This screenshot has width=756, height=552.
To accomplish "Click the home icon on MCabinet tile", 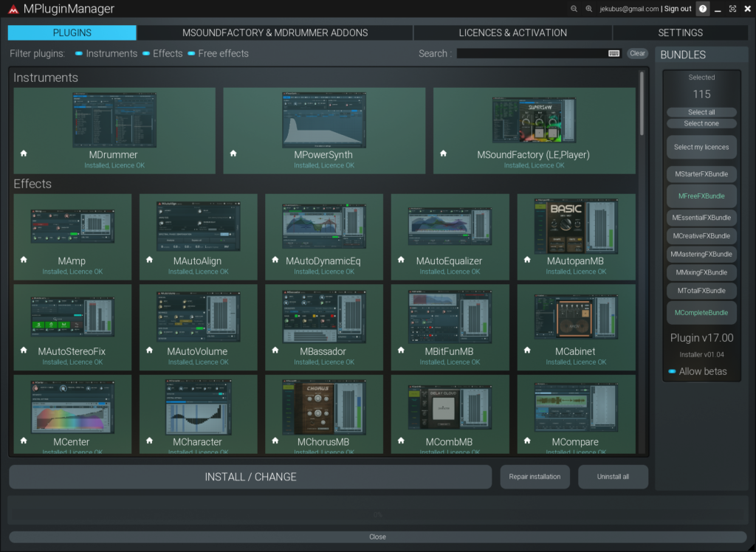I will pos(528,351).
